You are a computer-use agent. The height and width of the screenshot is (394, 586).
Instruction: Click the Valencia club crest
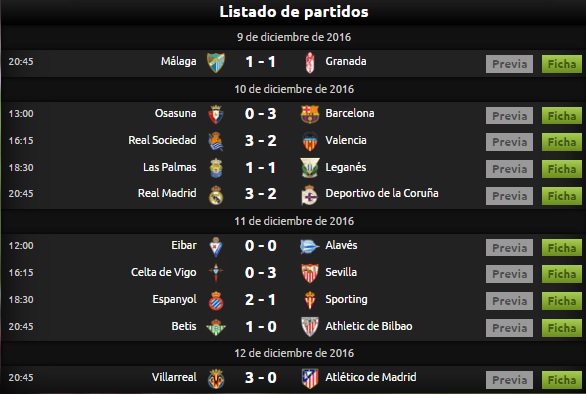pyautogui.click(x=310, y=141)
